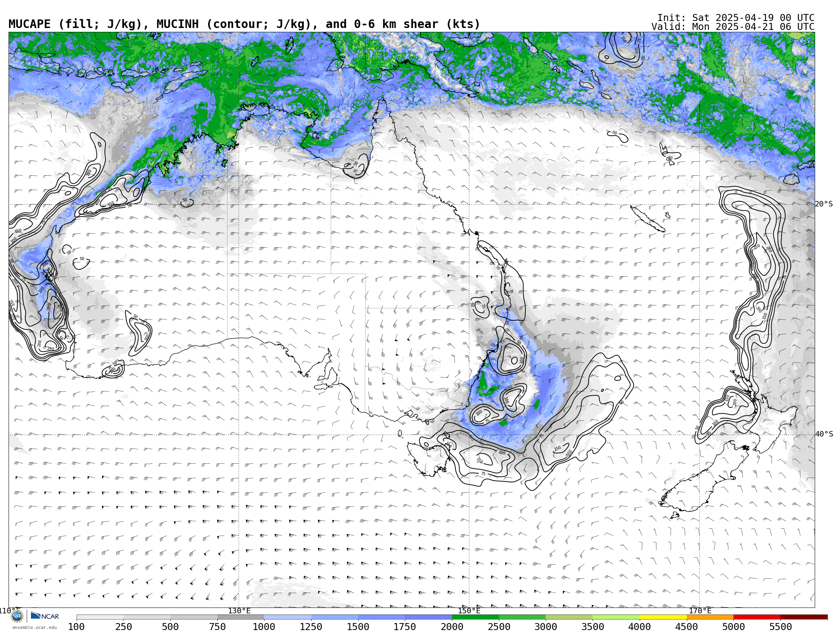This screenshot has height=632, width=840.
Task: Click the 150 contour label south of Tasmania
Action: pyautogui.click(x=480, y=460)
